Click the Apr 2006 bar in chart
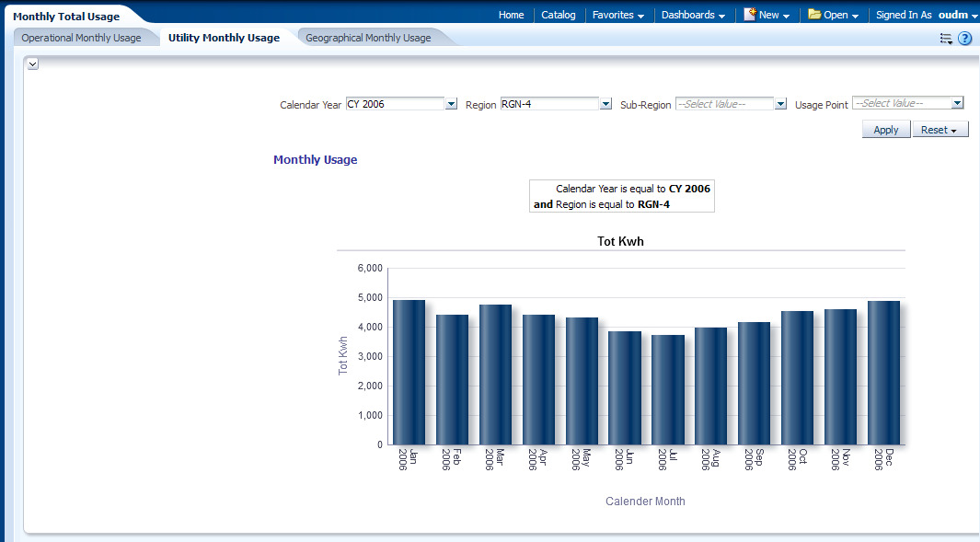Screen dimensions: 980x542 coord(538,380)
